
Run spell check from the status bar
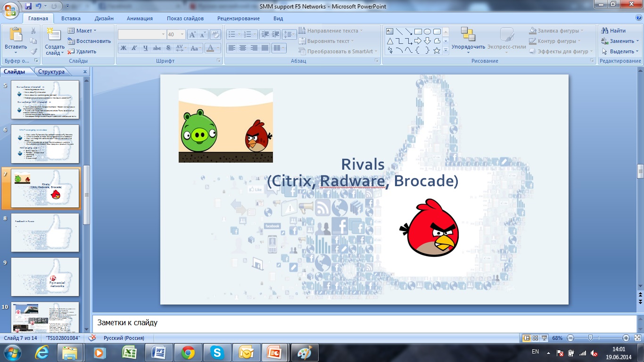(x=92, y=338)
